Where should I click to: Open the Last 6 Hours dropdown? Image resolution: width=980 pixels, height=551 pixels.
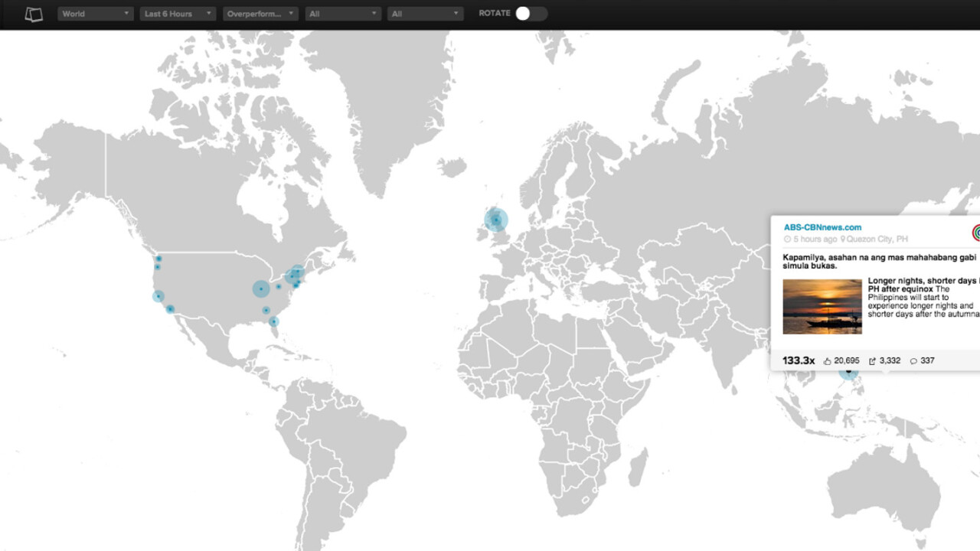point(178,14)
